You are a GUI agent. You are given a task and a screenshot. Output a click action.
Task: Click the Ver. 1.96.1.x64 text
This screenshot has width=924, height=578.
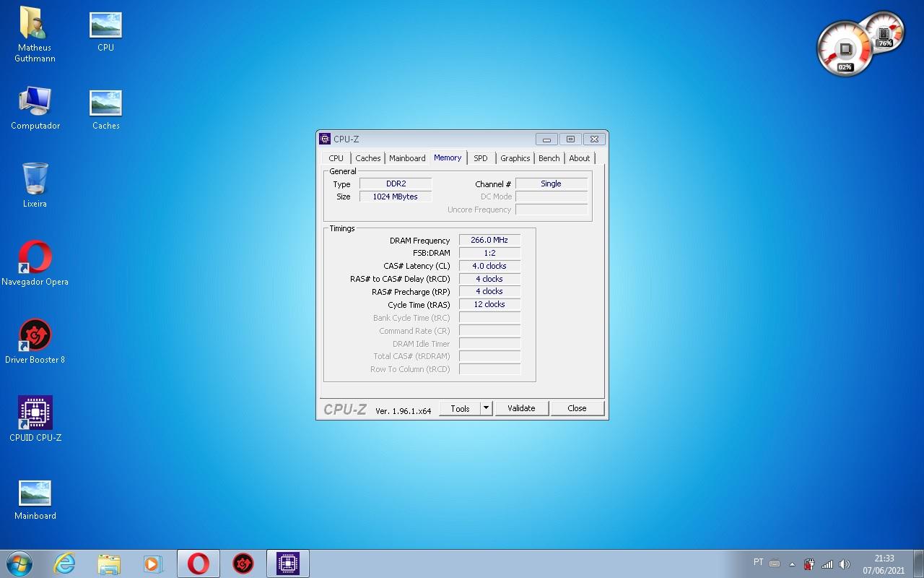tap(403, 410)
